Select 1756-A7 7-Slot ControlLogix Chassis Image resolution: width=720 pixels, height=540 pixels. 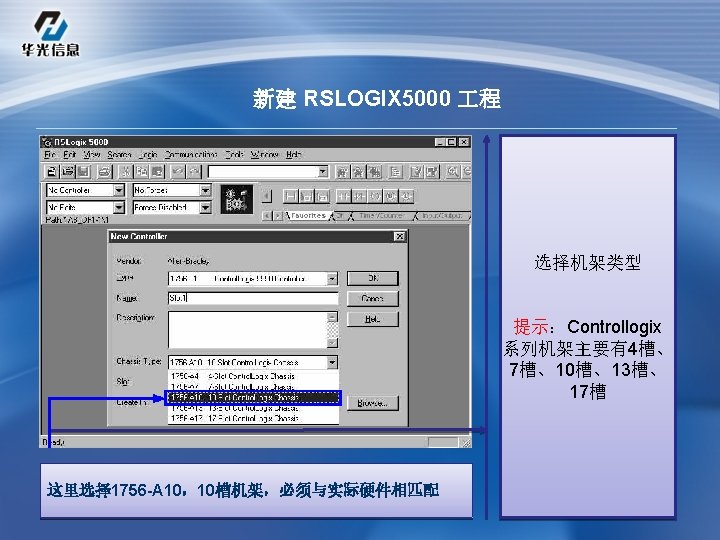point(253,387)
